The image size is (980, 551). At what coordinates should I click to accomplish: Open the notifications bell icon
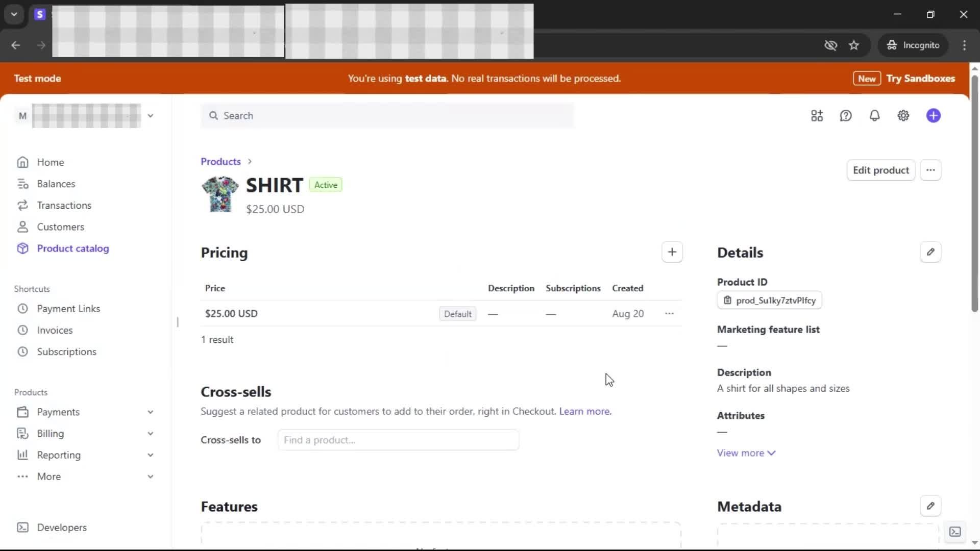point(874,116)
